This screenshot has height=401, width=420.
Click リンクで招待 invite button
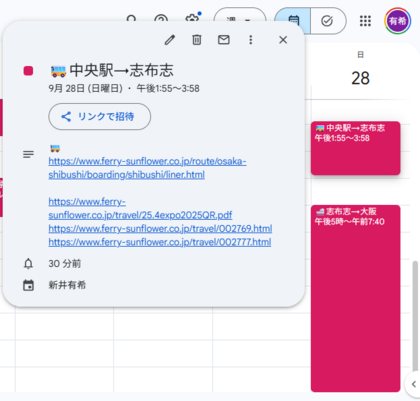pyautogui.click(x=100, y=116)
